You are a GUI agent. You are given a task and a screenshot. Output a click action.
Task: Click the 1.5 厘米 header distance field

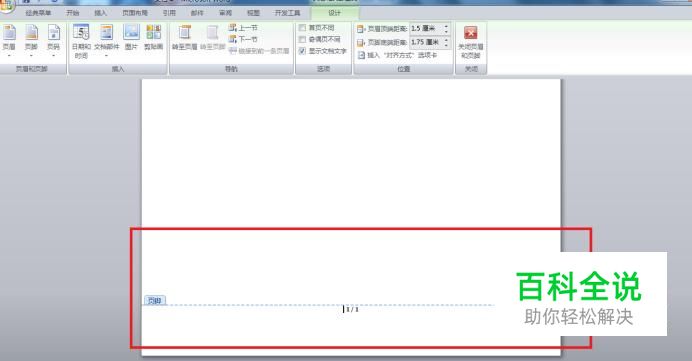[426, 29]
